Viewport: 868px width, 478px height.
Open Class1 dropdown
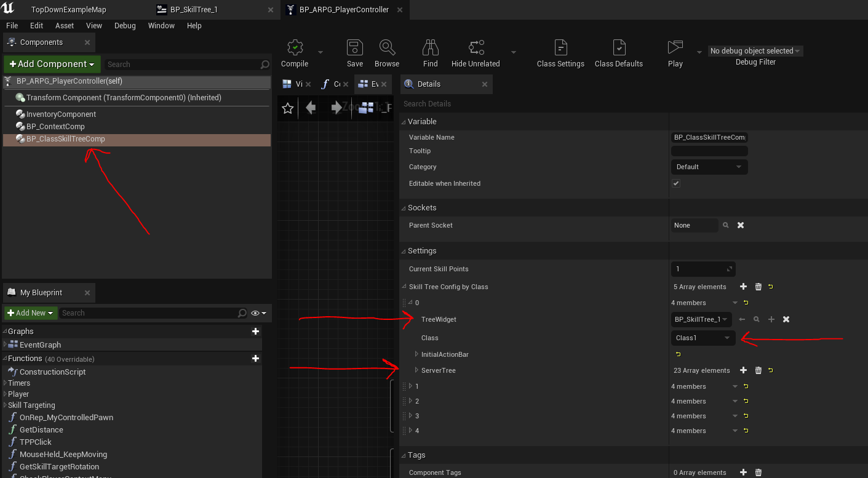coord(703,338)
